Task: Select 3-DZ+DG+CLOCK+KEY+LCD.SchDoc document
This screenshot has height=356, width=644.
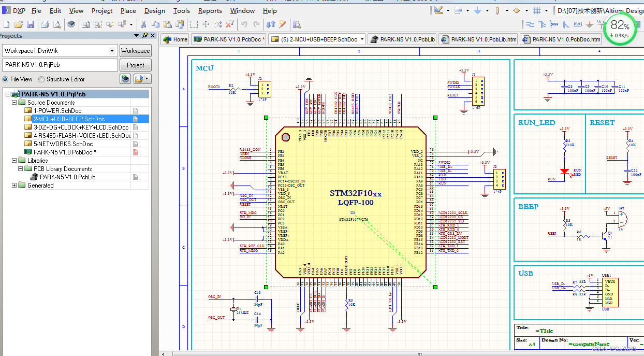Action: 81,127
